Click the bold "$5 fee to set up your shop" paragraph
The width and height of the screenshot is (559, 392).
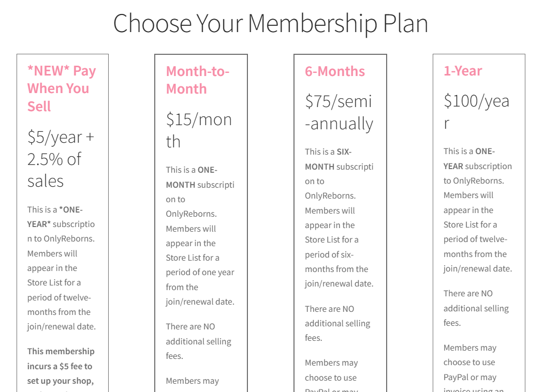61,366
